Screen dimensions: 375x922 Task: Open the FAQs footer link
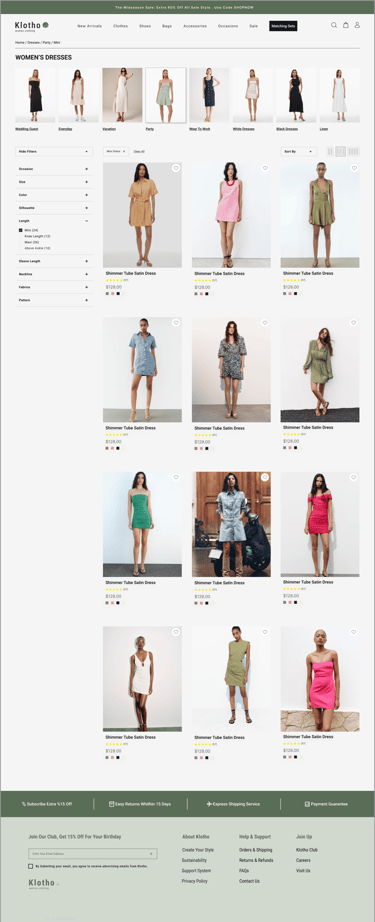point(244,870)
